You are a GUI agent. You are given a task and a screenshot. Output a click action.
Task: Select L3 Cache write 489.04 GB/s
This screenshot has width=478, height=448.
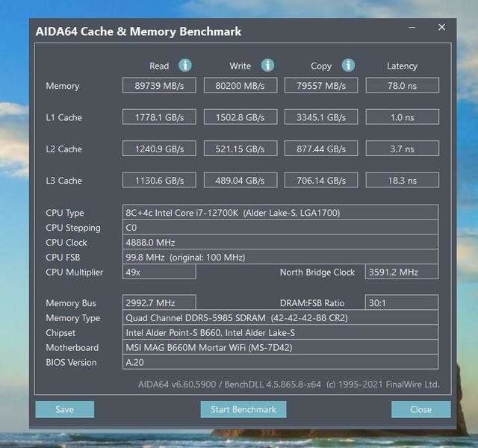[x=240, y=180]
